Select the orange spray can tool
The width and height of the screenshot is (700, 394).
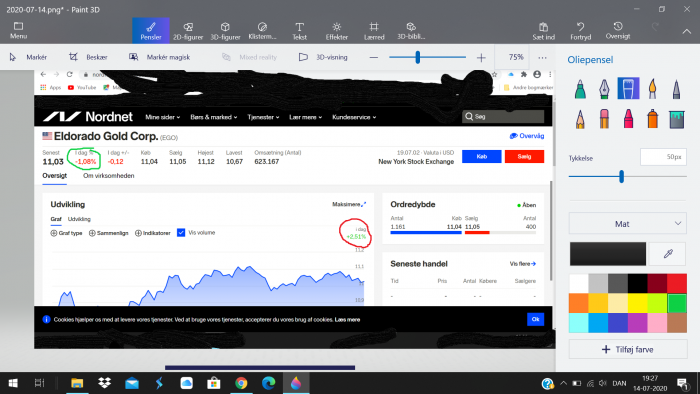point(652,119)
